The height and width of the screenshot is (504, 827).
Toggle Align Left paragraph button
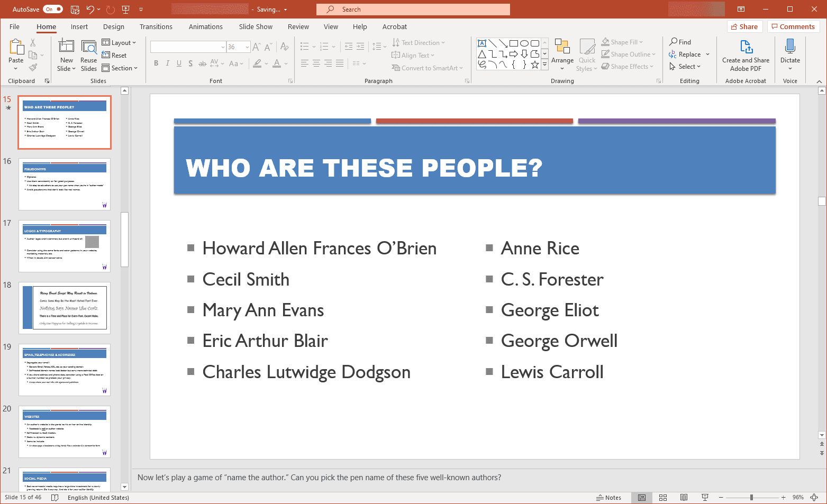(x=305, y=63)
